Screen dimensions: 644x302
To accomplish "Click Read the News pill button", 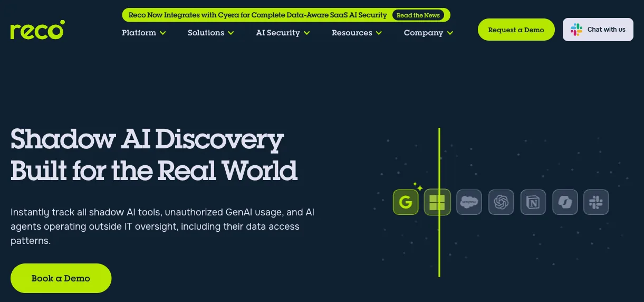I will 418,15.
